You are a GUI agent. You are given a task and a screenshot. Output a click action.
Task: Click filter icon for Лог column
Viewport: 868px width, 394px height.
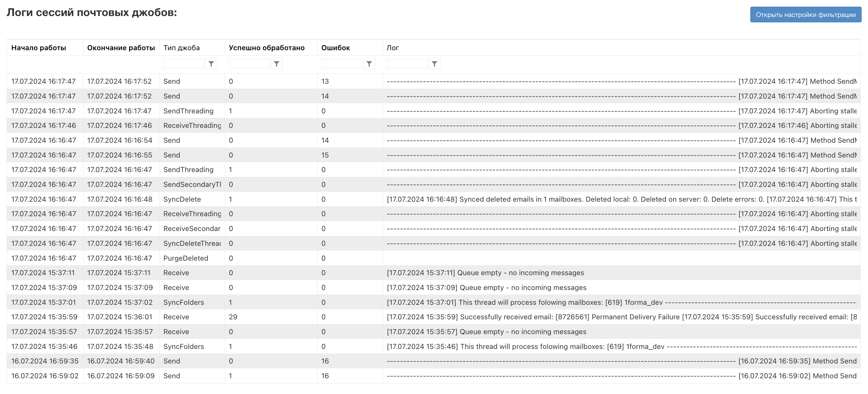point(435,63)
